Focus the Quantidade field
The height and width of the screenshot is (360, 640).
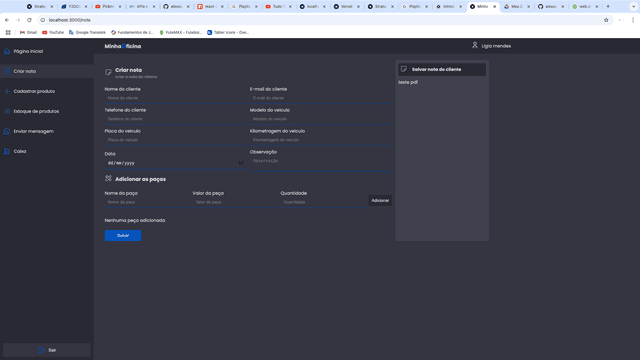(323, 202)
